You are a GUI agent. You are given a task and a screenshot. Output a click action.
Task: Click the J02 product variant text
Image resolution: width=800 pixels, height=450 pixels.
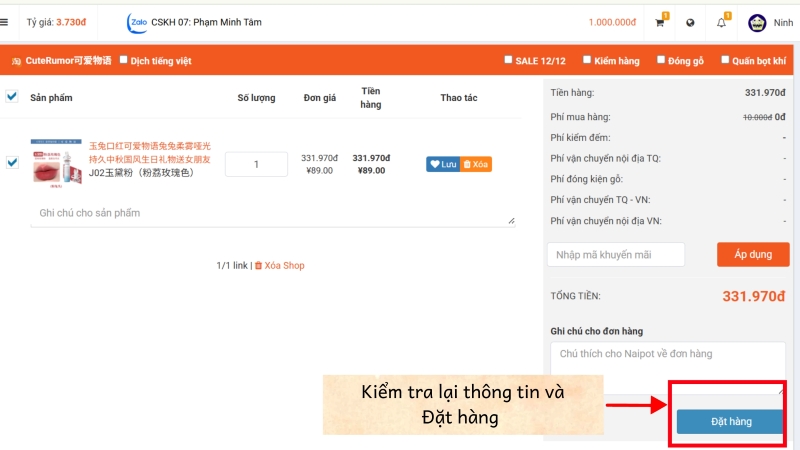click(x=141, y=172)
